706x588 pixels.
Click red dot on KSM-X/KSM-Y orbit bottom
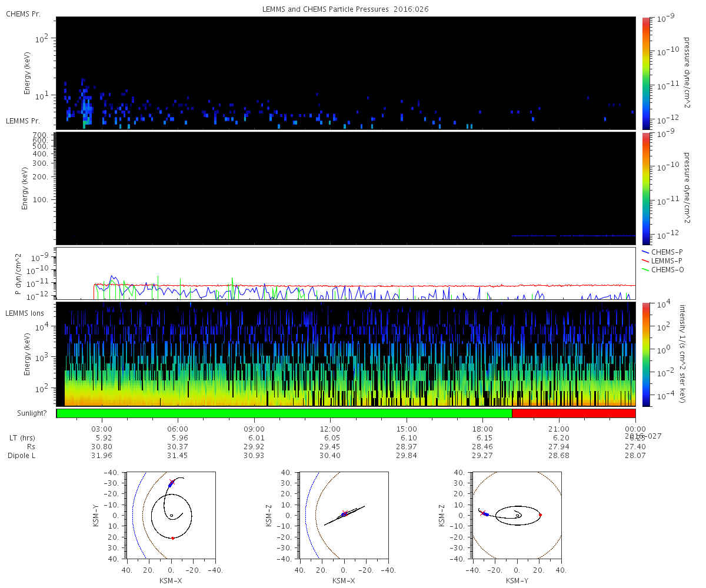[x=173, y=538]
